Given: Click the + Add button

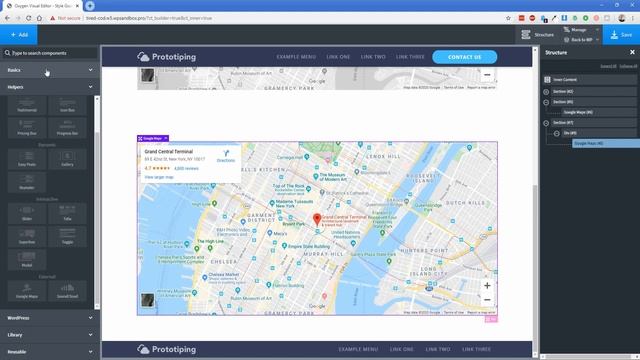Looking at the screenshot, I should click(19, 35).
